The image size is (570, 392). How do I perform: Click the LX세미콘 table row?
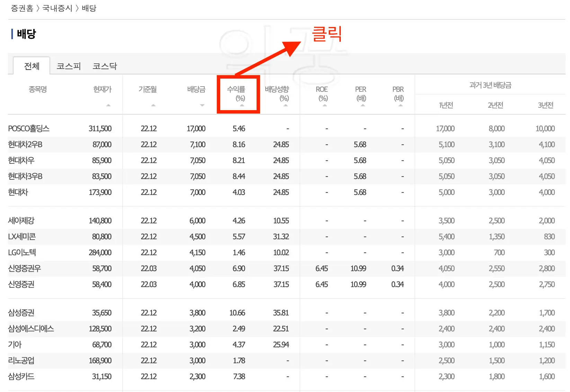21,237
